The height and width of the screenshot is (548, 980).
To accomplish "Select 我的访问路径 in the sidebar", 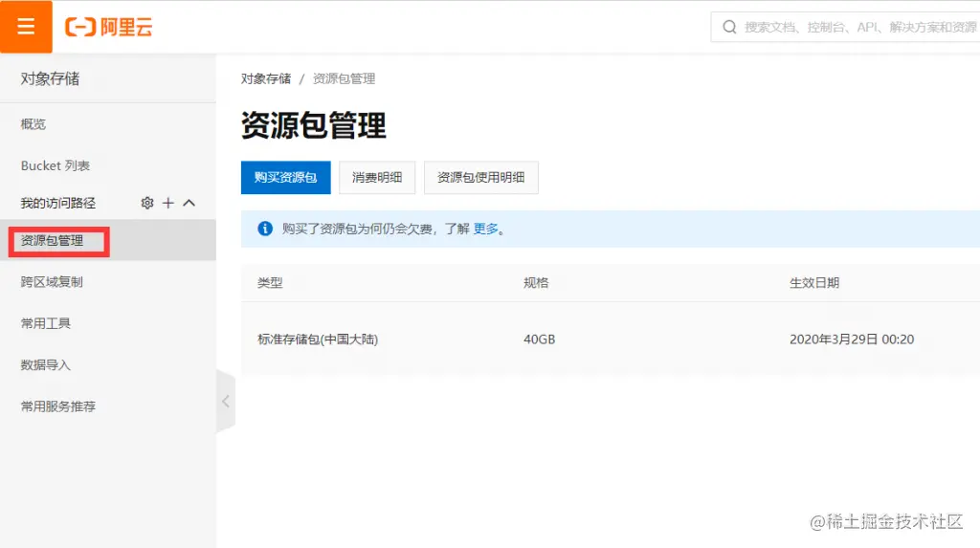I will pyautogui.click(x=58, y=203).
